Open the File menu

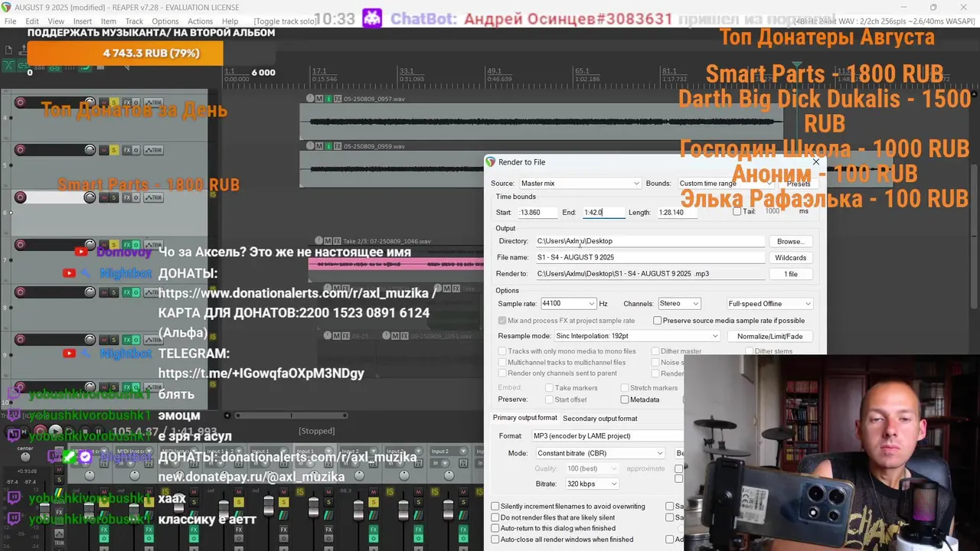click(x=11, y=21)
